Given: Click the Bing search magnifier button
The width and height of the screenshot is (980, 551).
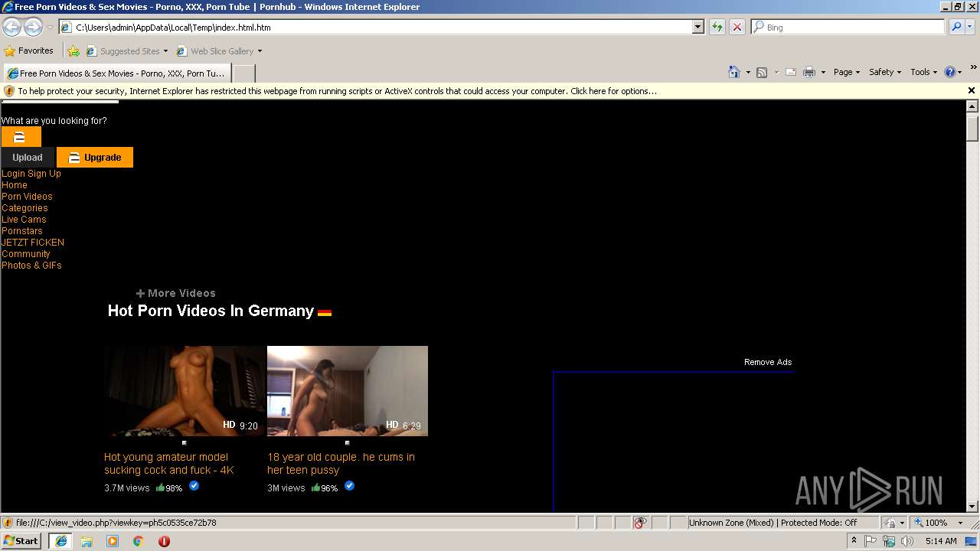Looking at the screenshot, I should tap(956, 27).
